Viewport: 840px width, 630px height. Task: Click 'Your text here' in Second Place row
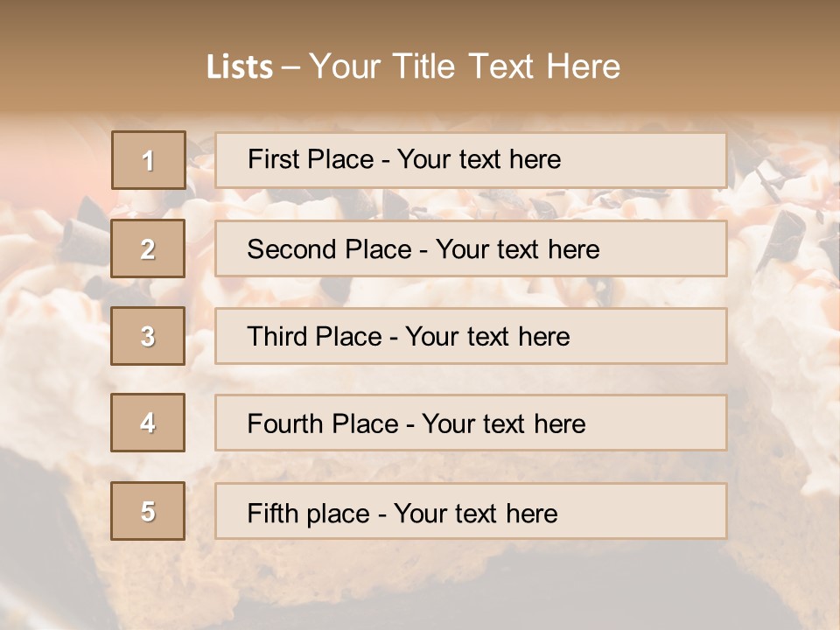click(517, 249)
